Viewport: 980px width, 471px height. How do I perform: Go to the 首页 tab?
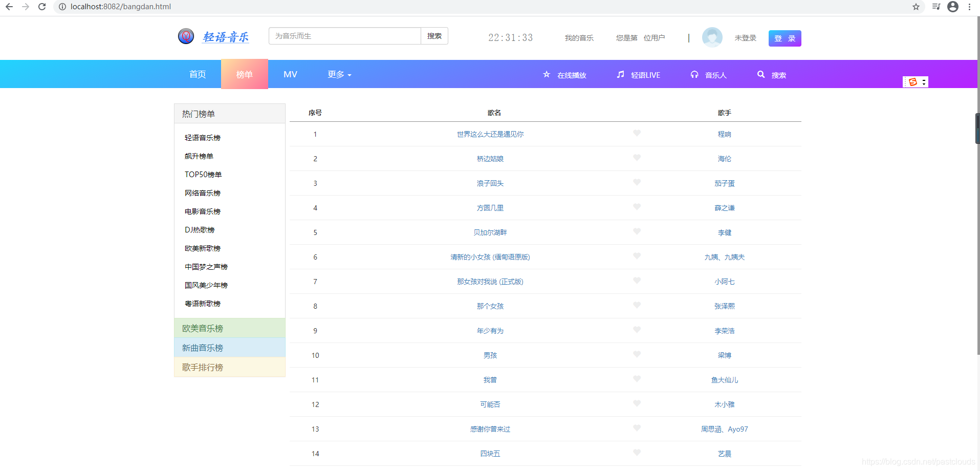198,75
